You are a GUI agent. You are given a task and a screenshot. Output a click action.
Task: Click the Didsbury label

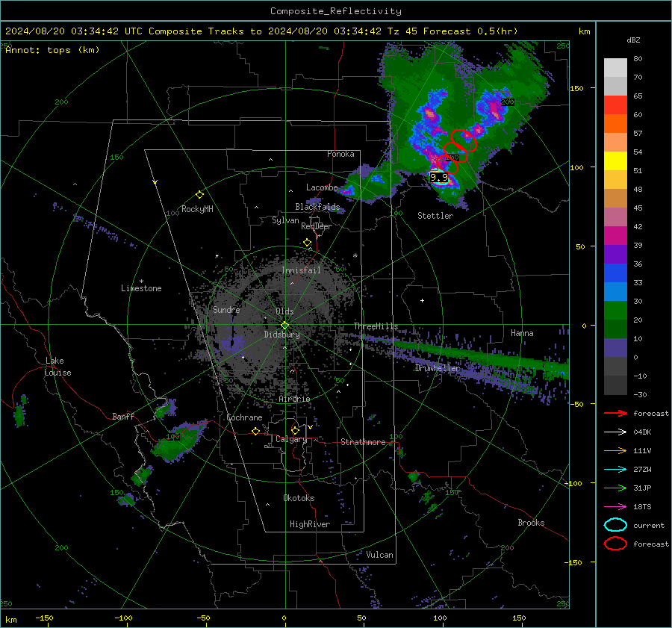pyautogui.click(x=282, y=335)
